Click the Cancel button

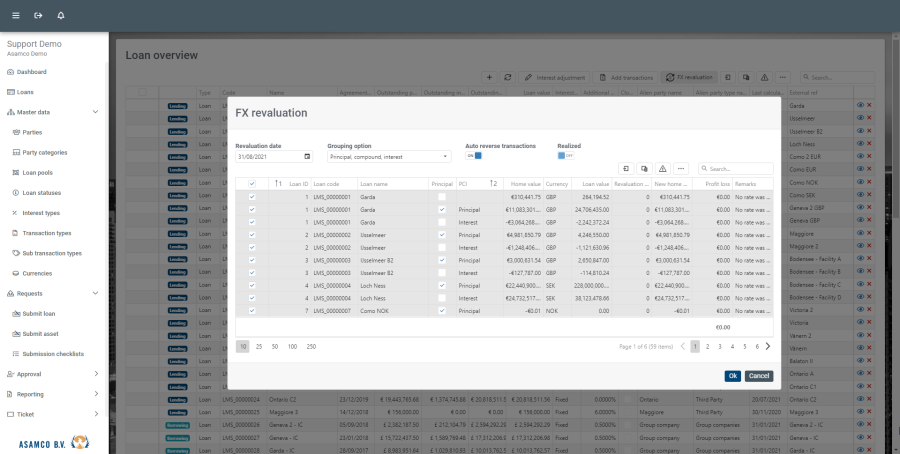[758, 376]
